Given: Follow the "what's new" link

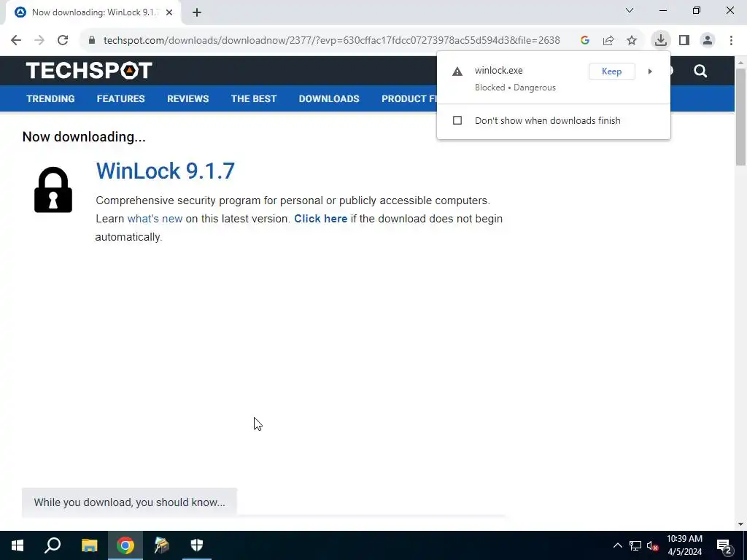Looking at the screenshot, I should pos(155,219).
